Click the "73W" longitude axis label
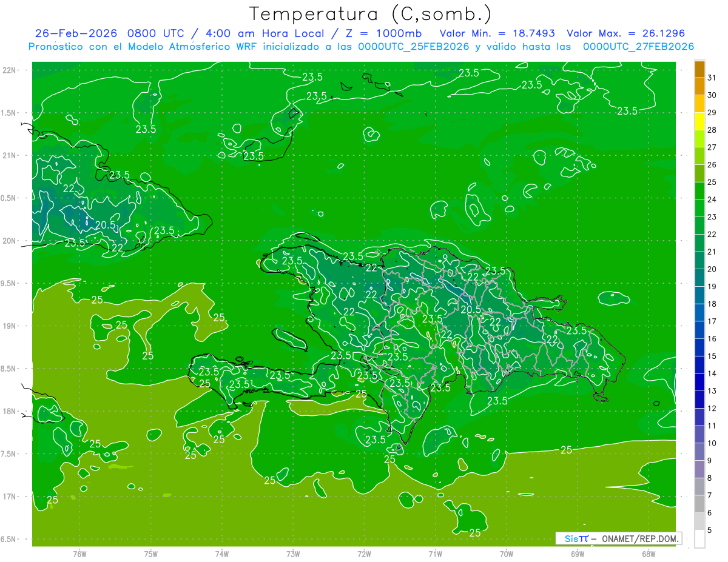 click(x=293, y=554)
